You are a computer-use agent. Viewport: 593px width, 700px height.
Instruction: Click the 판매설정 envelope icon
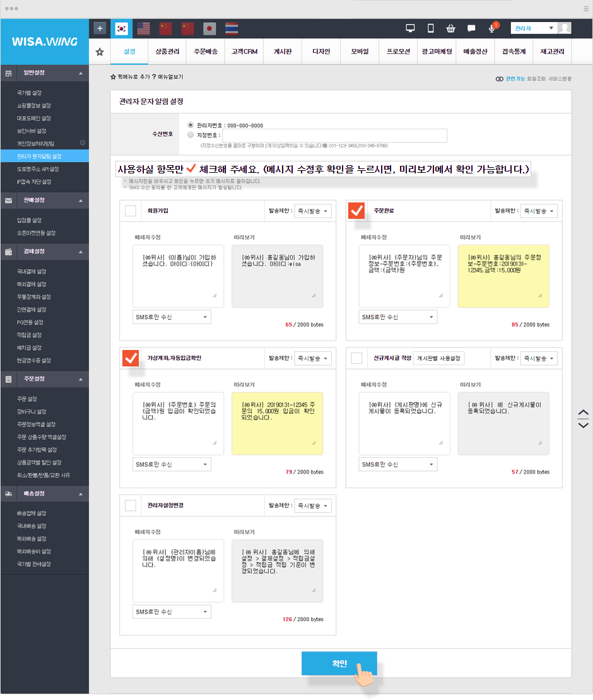[8, 201]
